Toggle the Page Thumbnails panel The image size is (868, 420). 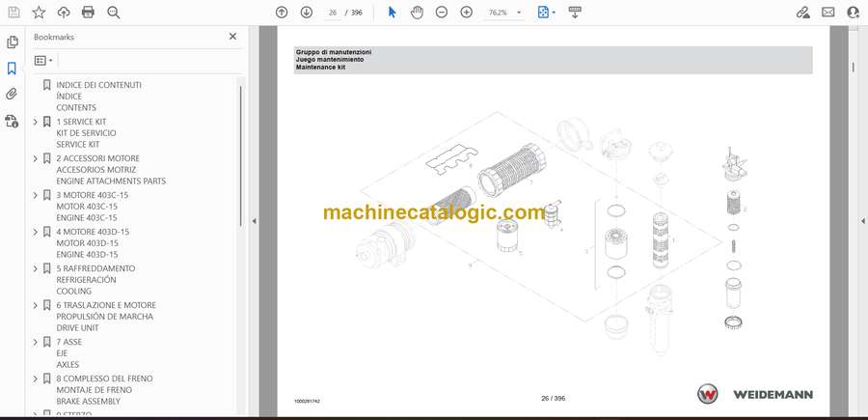(13, 42)
